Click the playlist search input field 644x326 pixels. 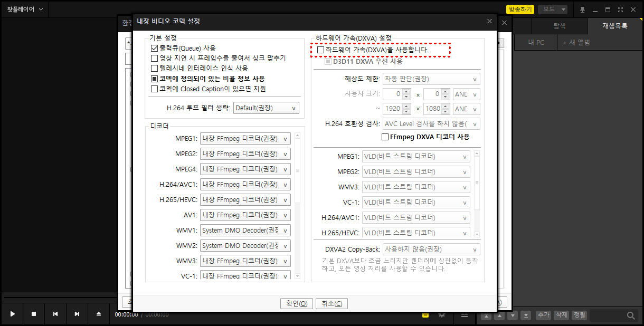click(x=607, y=315)
